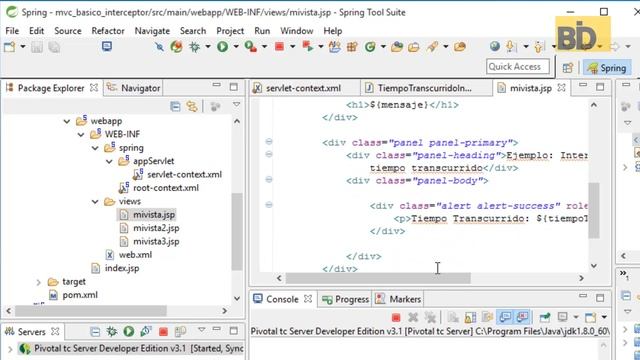The height and width of the screenshot is (360, 640).
Task: Open the Project menu
Action: click(x=230, y=31)
